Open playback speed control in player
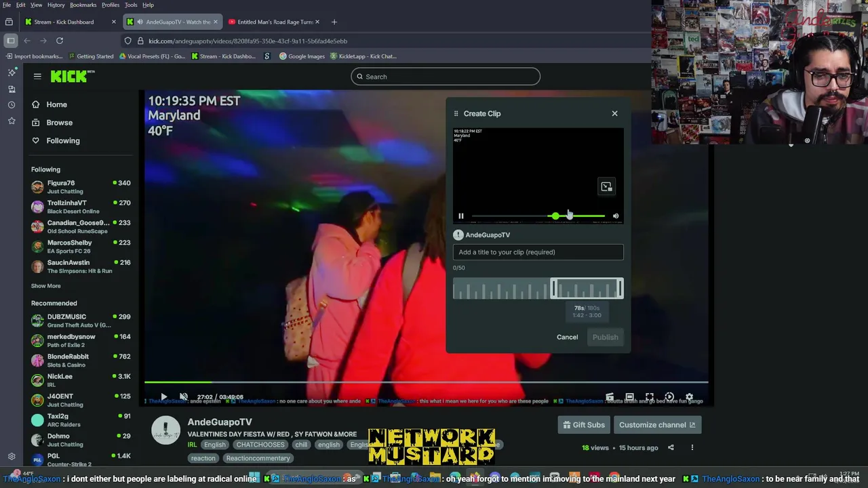The height and width of the screenshot is (488, 868). (x=669, y=397)
